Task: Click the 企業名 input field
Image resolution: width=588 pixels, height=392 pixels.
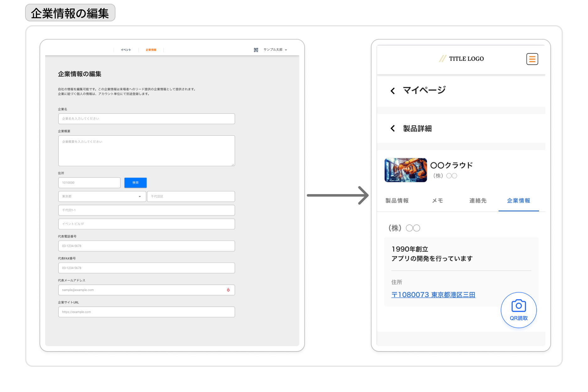Action: tap(147, 119)
